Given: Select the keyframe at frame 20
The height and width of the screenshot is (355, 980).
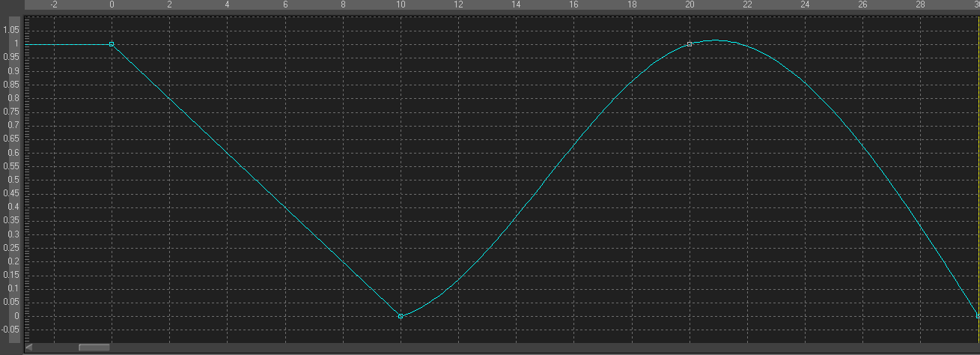Looking at the screenshot, I should (690, 44).
